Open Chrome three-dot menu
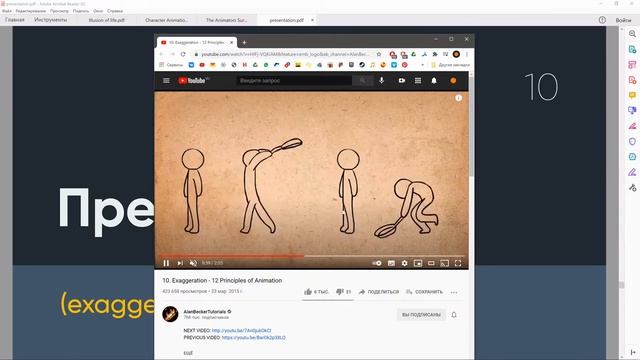 (467, 54)
